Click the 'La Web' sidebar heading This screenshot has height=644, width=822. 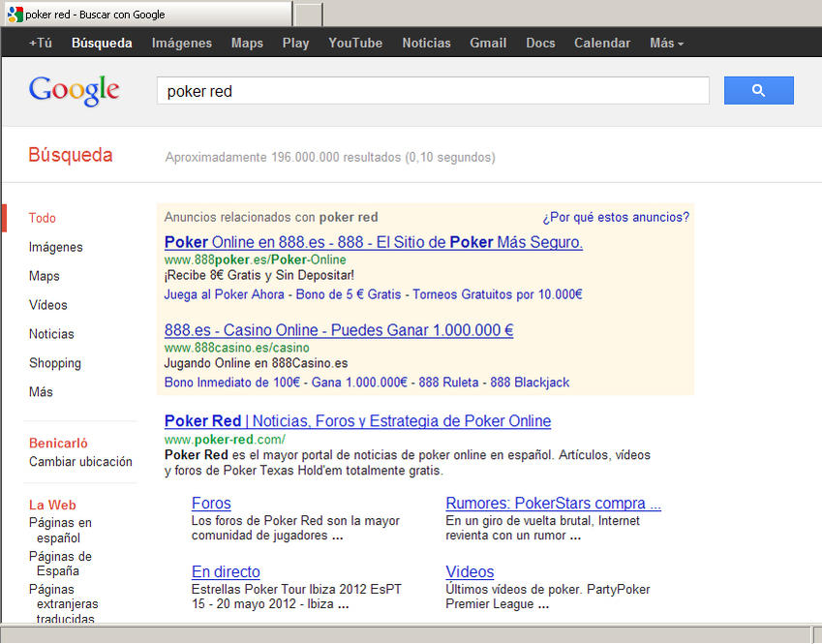[x=52, y=505]
